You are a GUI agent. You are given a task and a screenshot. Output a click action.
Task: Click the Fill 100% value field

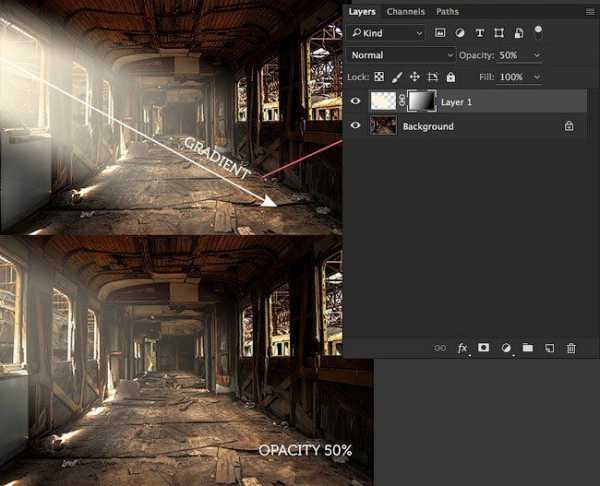coord(510,77)
